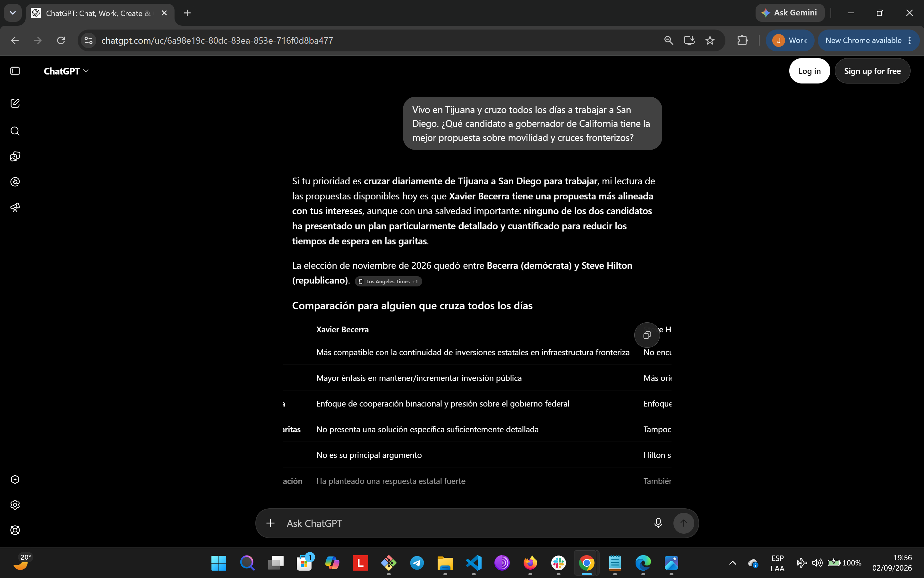The width and height of the screenshot is (924, 578).
Task: Show hidden system tray icons
Action: point(733,563)
